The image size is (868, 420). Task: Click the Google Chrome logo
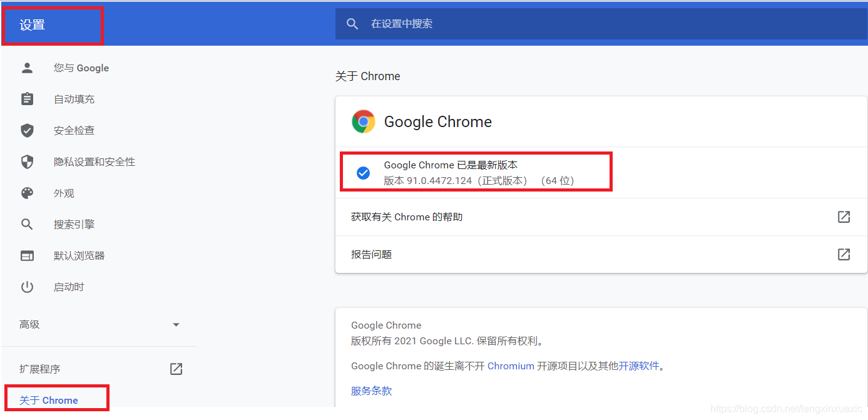(x=364, y=121)
